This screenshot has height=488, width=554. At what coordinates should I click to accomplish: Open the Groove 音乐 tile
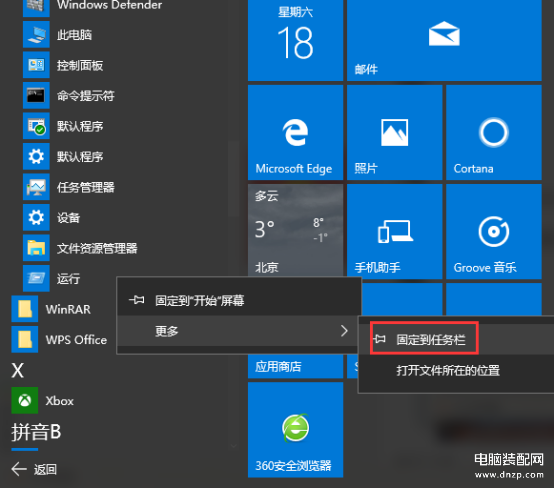click(494, 231)
